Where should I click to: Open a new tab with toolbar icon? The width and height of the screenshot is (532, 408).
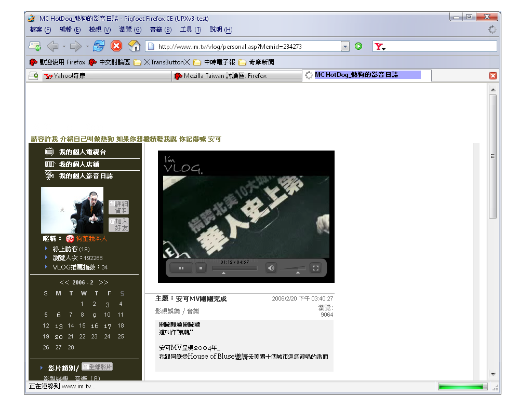tap(35, 46)
